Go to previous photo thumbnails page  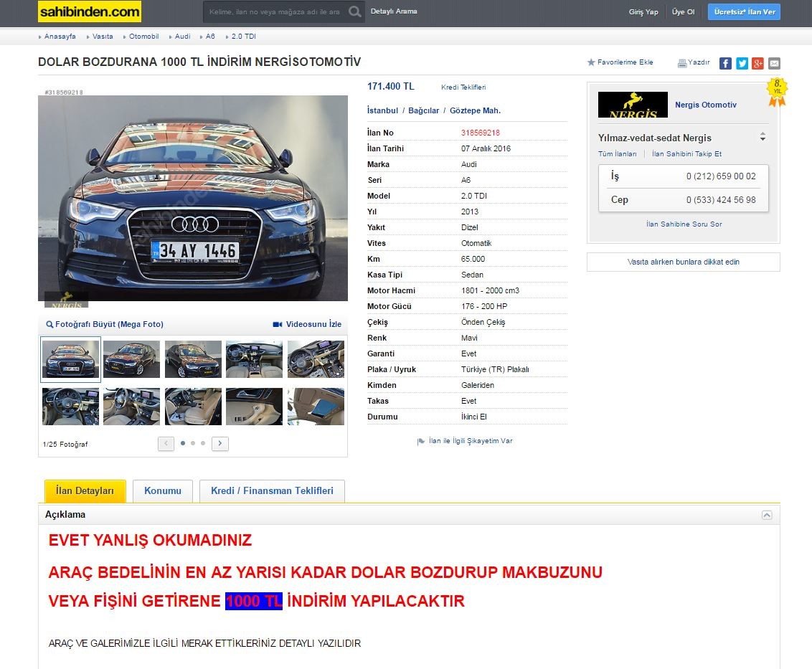(x=166, y=443)
